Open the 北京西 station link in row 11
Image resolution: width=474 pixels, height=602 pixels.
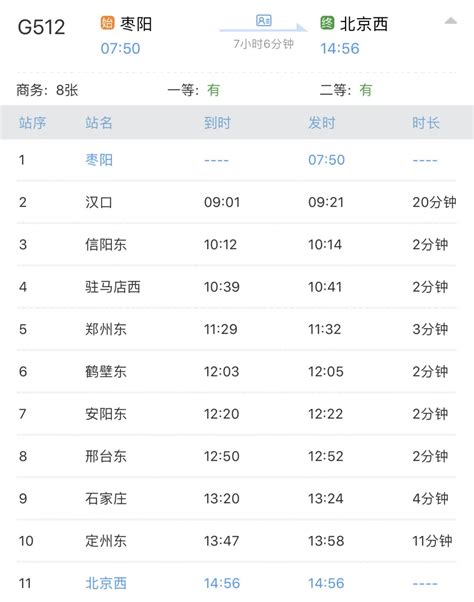[x=106, y=583]
